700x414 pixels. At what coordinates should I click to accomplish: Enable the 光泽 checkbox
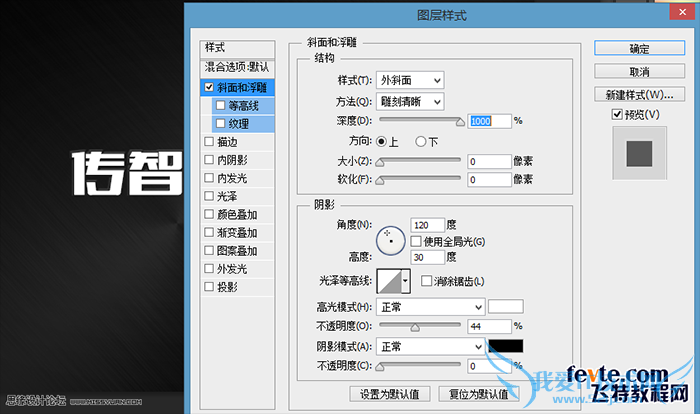(209, 196)
